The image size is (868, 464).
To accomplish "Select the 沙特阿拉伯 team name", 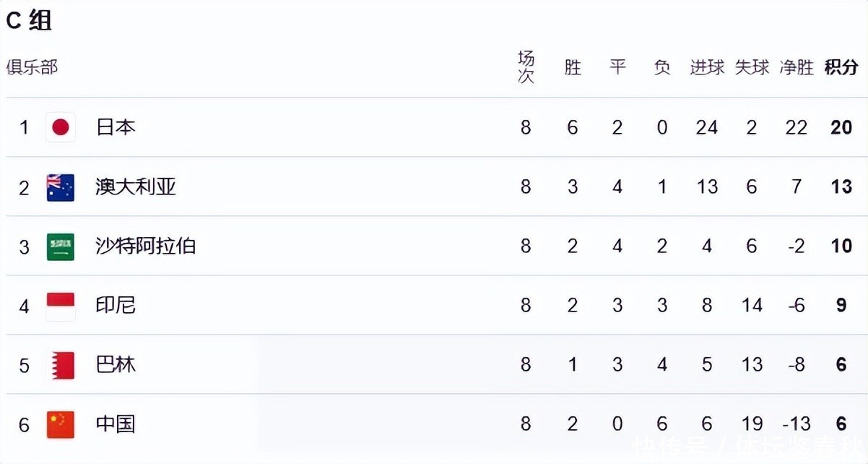I will tap(145, 246).
